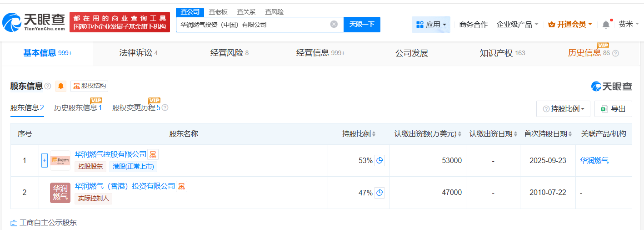Screen dimensions: 644x230
Task: Open pie chart icon next to 53%
Action: coord(379,160)
